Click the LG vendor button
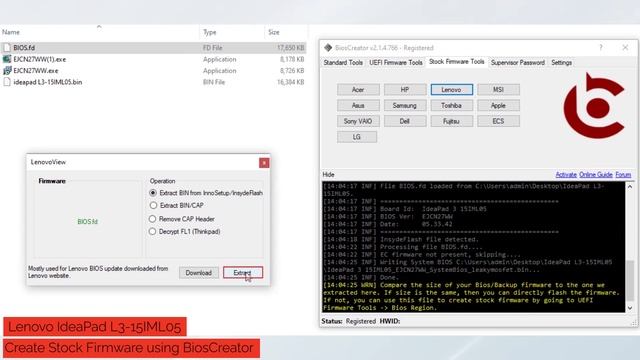This screenshot has height=360, width=640. [x=357, y=137]
